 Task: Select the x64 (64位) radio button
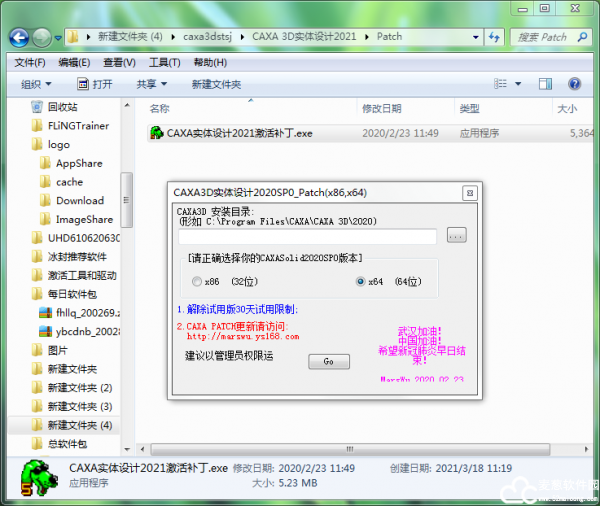360,282
